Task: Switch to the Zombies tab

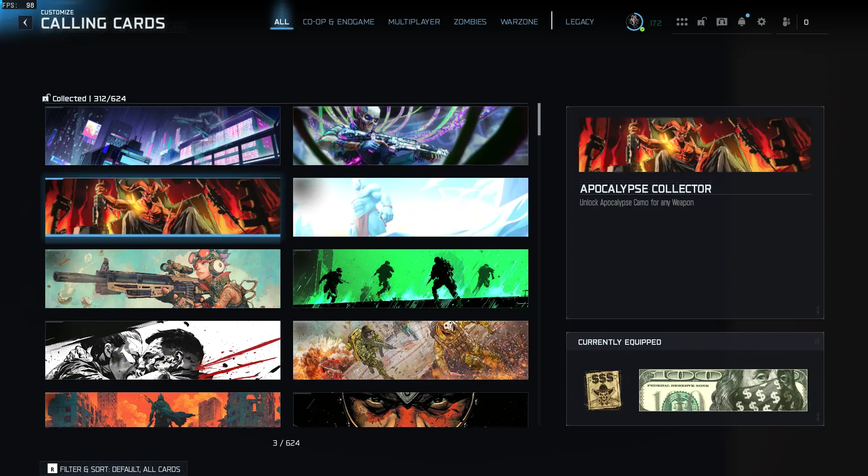Action: (470, 22)
